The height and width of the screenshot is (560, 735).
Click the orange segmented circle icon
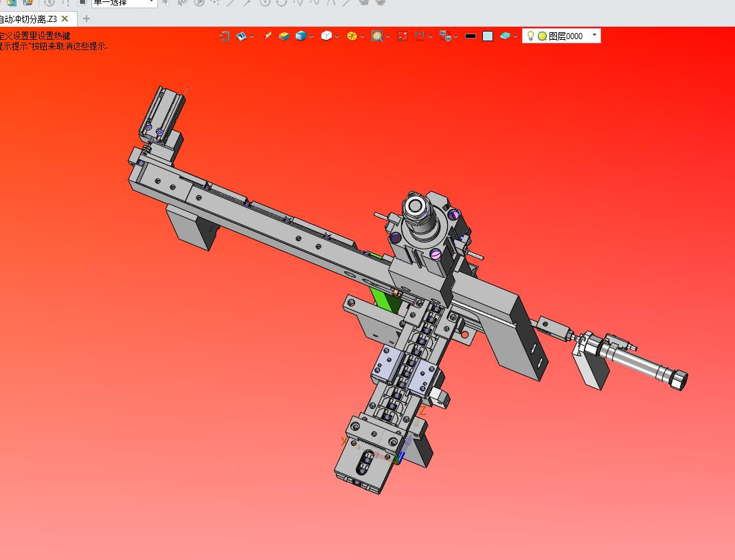click(x=352, y=36)
